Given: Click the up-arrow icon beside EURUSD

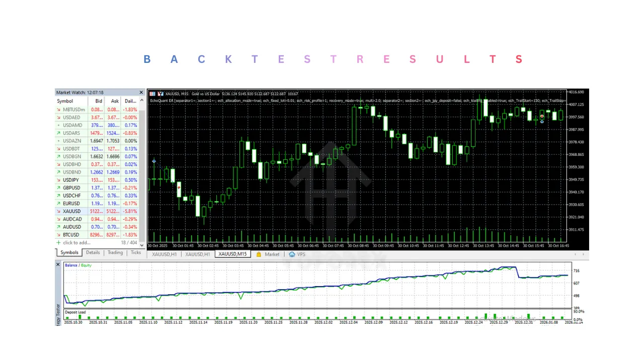Looking at the screenshot, I should click(58, 204).
